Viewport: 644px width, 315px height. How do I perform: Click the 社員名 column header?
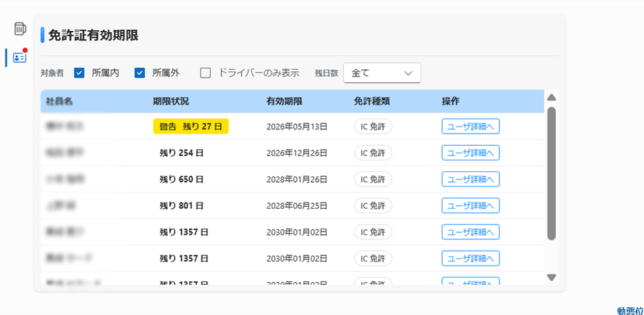(59, 101)
